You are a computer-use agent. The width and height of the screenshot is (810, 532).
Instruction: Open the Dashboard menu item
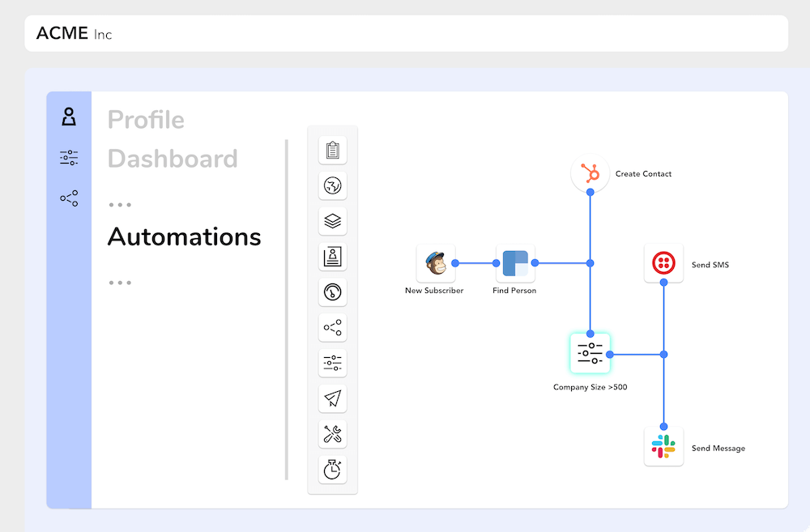coord(173,159)
